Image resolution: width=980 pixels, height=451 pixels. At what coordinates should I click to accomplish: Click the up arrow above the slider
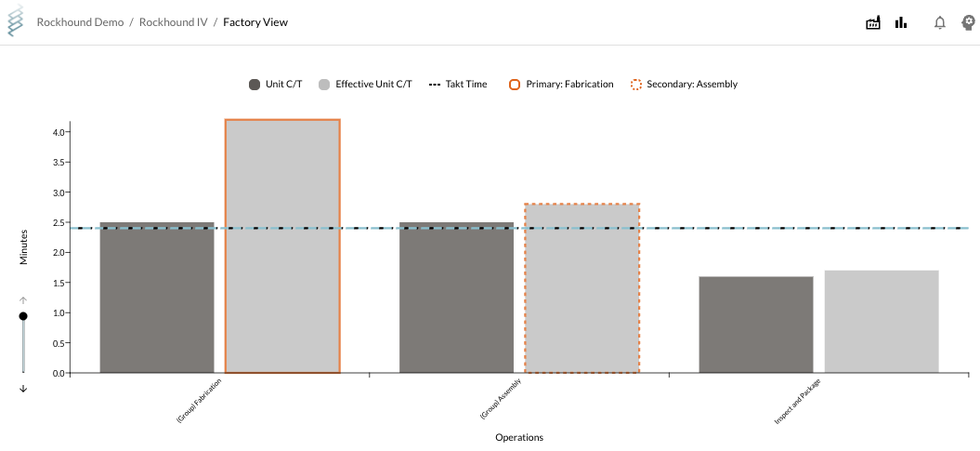tap(23, 300)
